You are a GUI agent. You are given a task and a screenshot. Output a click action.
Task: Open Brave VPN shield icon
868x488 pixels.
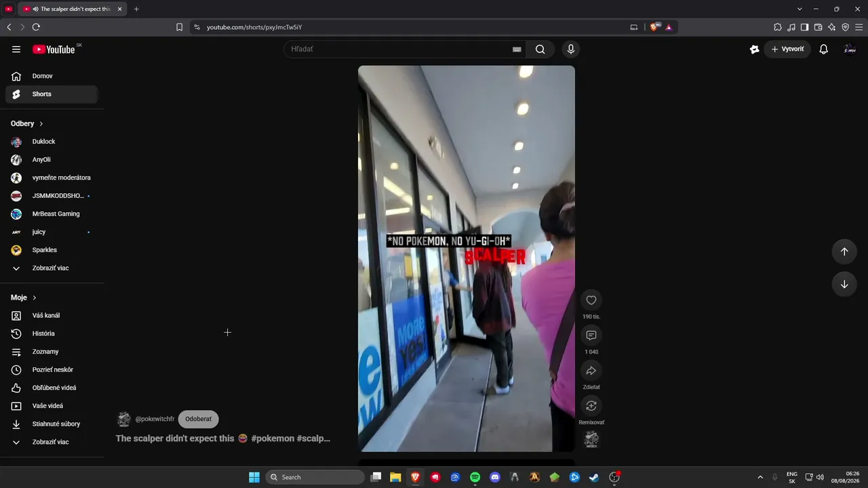point(846,27)
